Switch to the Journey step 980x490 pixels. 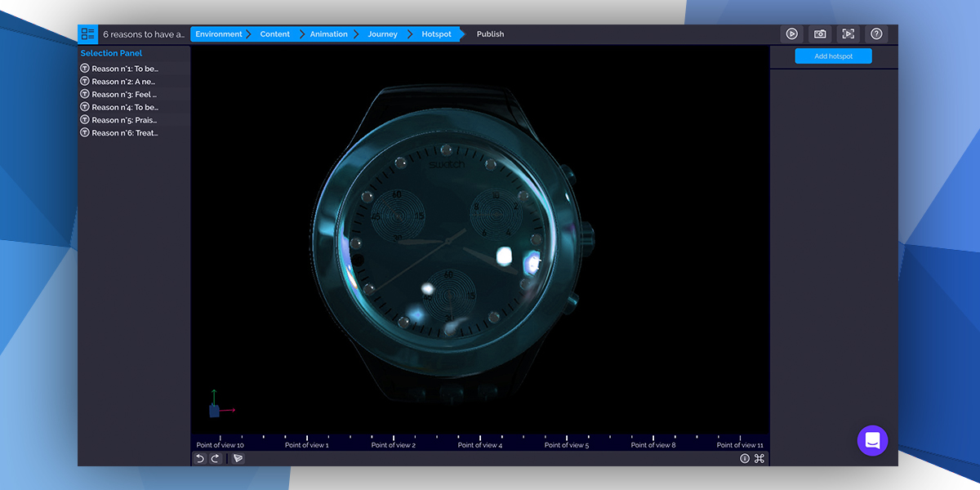(382, 34)
